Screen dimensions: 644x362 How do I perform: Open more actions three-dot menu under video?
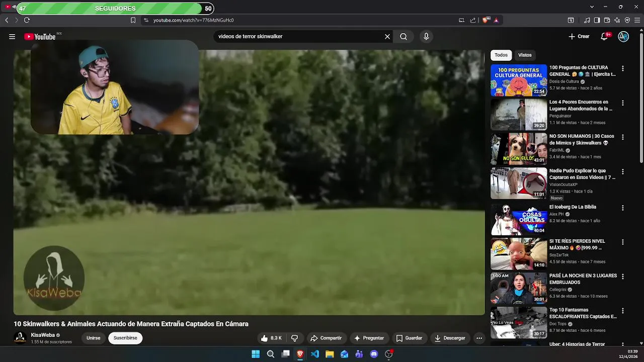click(x=479, y=338)
